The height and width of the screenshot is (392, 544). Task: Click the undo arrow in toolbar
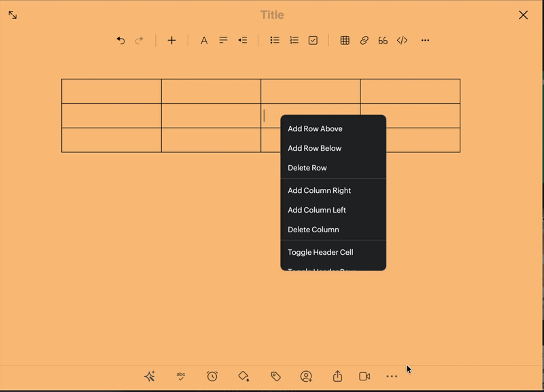(120, 41)
